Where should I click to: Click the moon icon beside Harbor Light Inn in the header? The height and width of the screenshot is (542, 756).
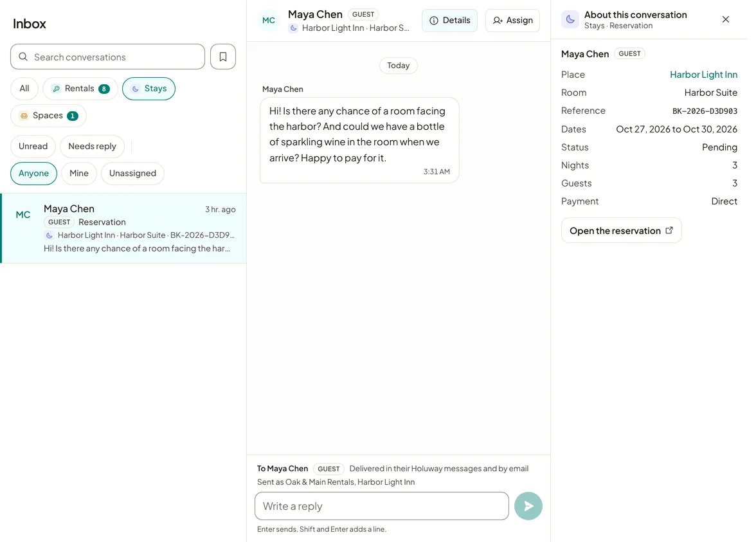point(293,28)
